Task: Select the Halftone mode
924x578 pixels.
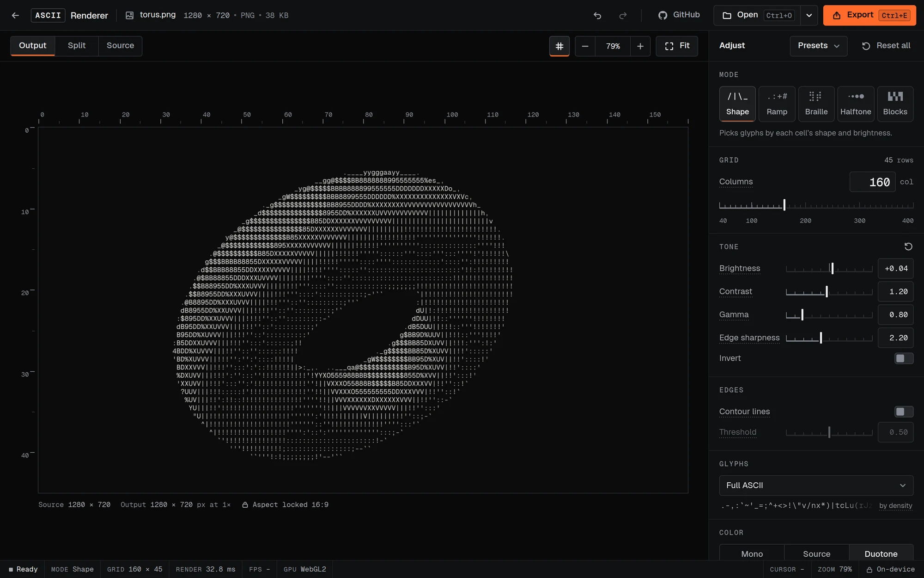Action: (x=856, y=104)
